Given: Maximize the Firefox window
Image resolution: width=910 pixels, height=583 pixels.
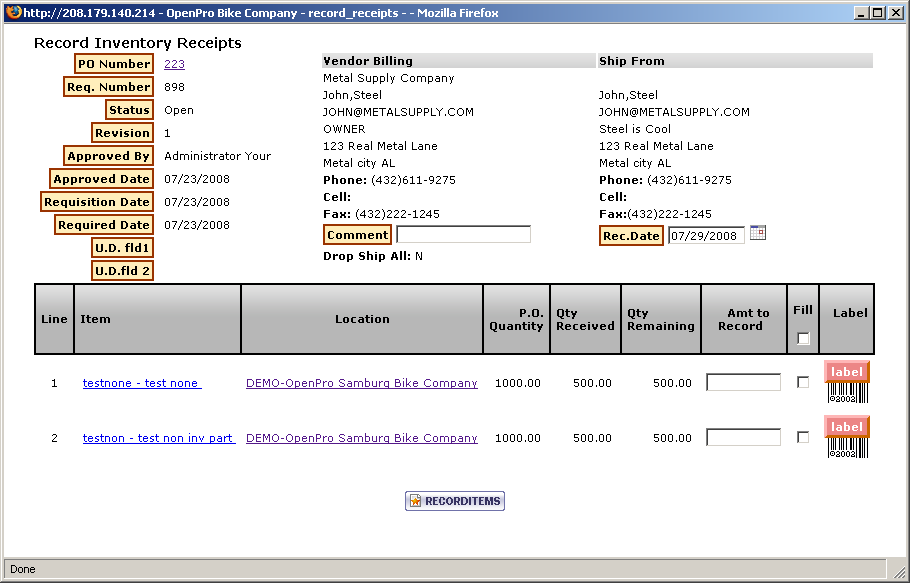Looking at the screenshot, I should click(877, 13).
